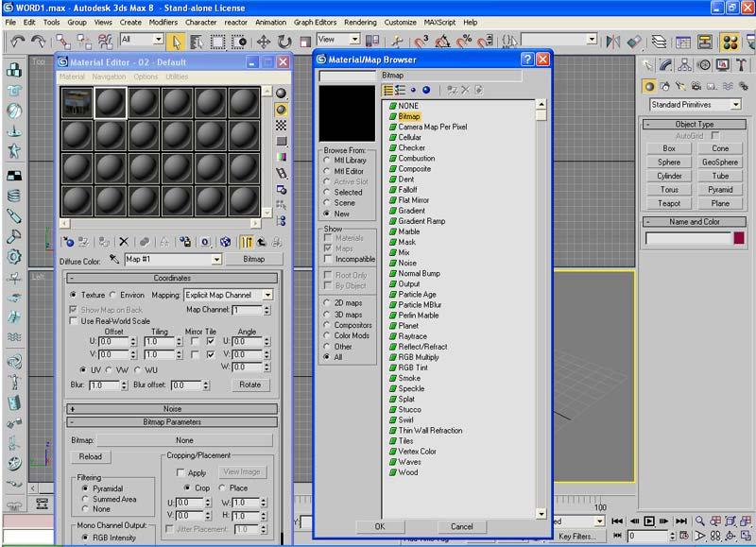Click the Undo arrow in main toolbar
The width and height of the screenshot is (756, 547).
tap(18, 42)
